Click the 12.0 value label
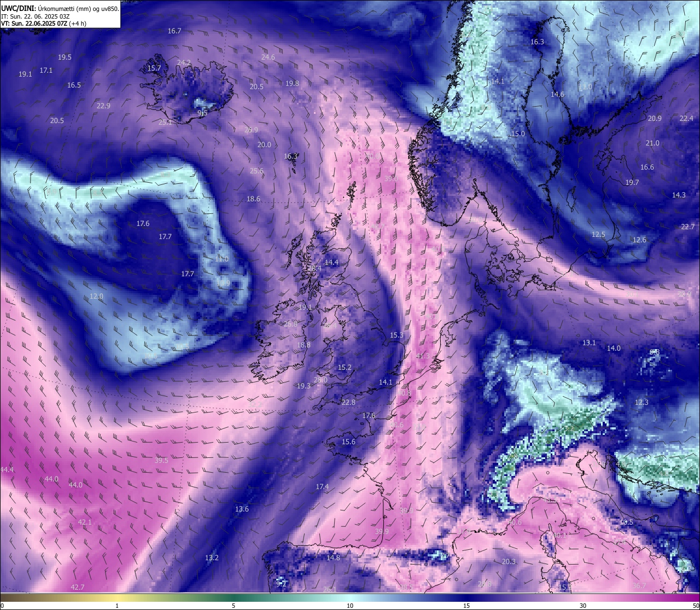The height and width of the screenshot is (610, 700). [x=96, y=296]
